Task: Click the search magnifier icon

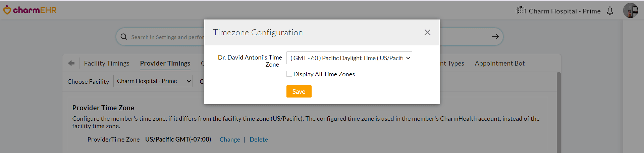Action: 124,37
